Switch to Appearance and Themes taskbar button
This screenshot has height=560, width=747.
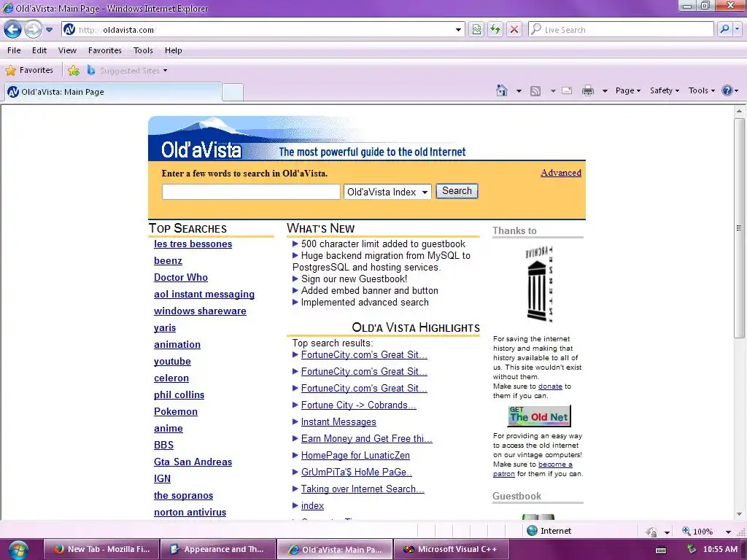click(x=217, y=549)
